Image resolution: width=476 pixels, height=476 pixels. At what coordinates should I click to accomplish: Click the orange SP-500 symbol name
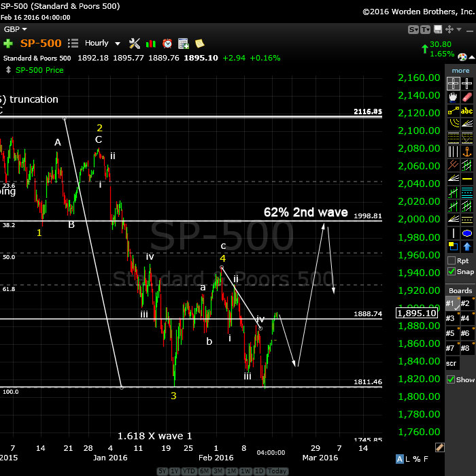[41, 43]
